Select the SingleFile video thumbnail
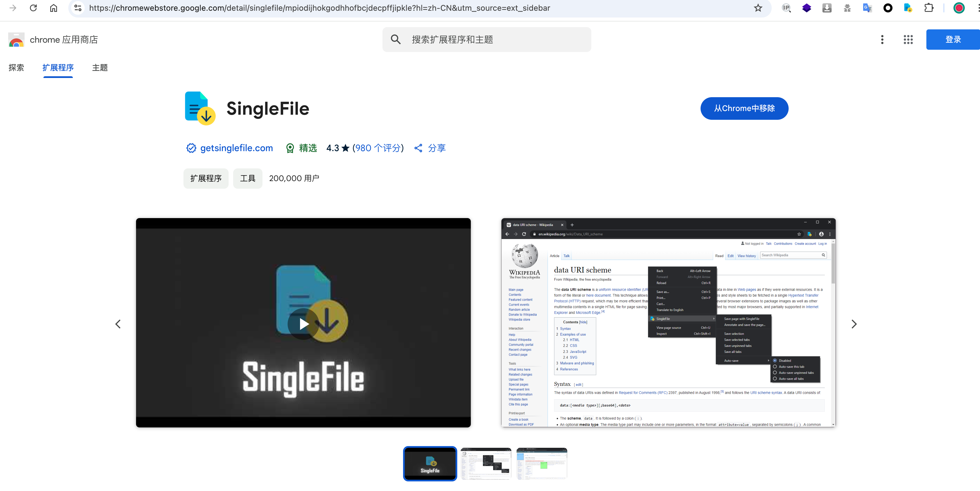The height and width of the screenshot is (491, 980). pos(430,464)
